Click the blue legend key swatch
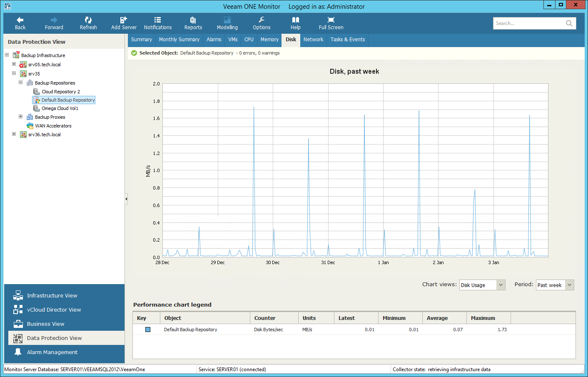The height and width of the screenshot is (377, 588). coord(148,330)
